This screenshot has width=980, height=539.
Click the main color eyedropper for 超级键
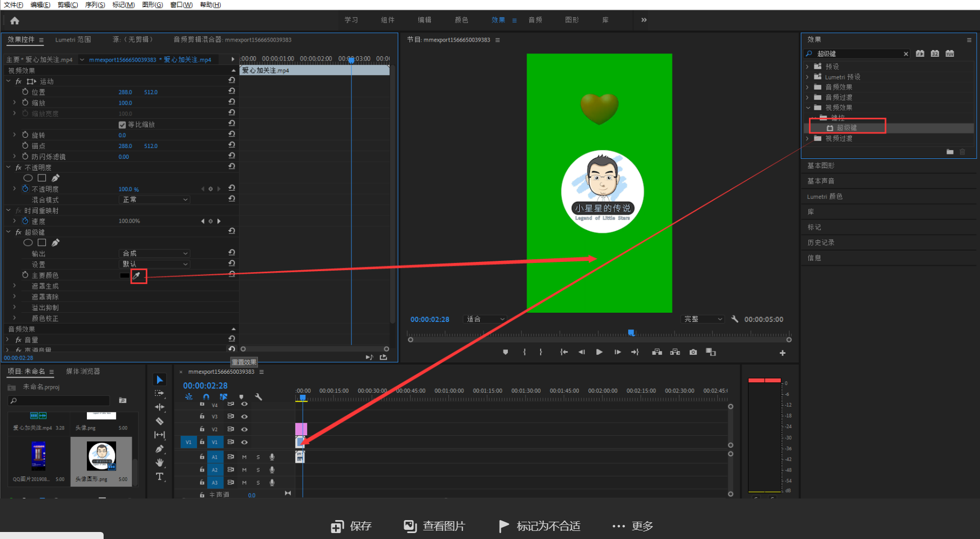pos(137,275)
